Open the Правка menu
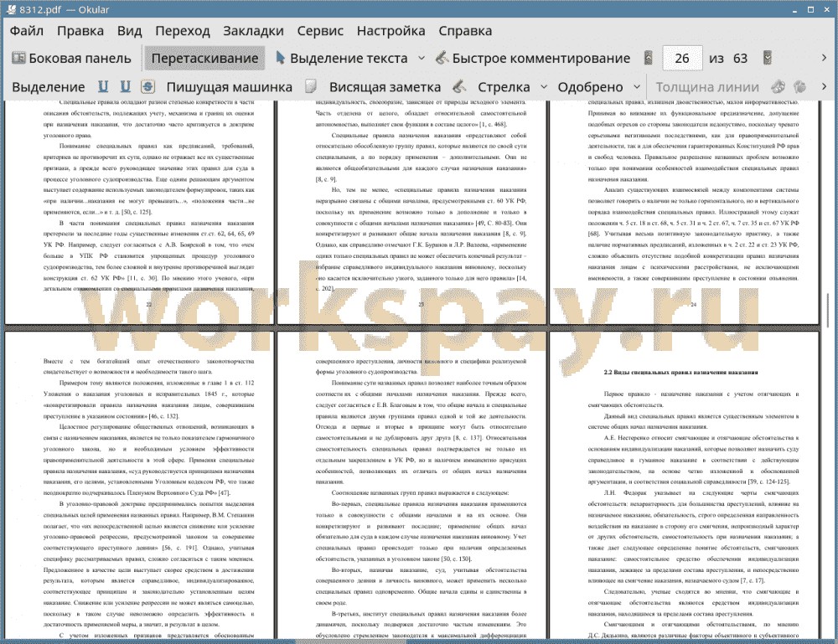This screenshot has width=838, height=644. click(80, 31)
